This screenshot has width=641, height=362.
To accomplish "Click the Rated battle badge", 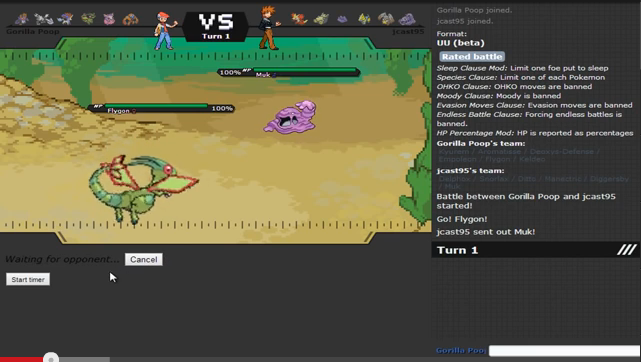I will pos(472,57).
